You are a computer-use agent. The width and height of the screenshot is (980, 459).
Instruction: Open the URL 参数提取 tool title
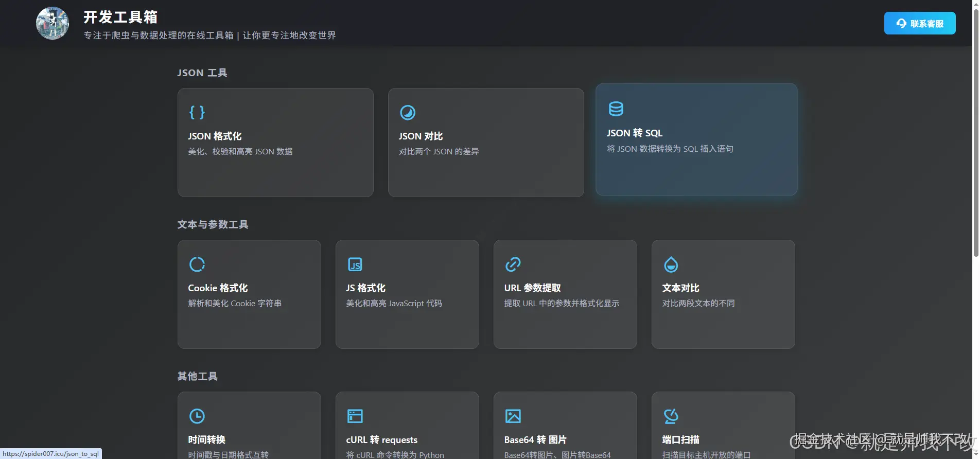point(532,288)
